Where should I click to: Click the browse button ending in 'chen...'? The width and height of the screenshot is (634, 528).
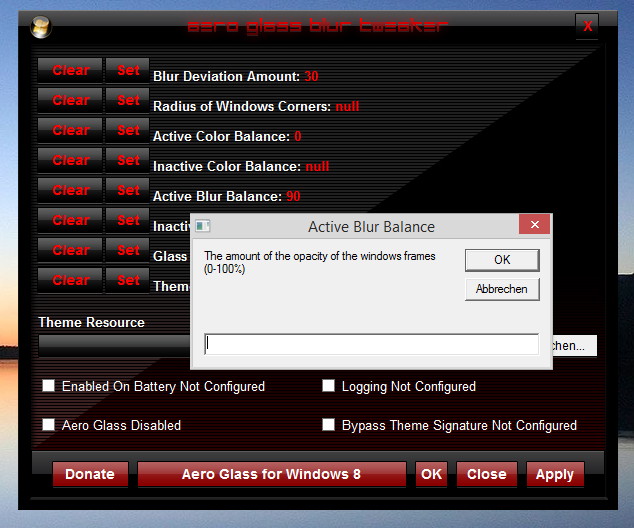click(x=575, y=346)
